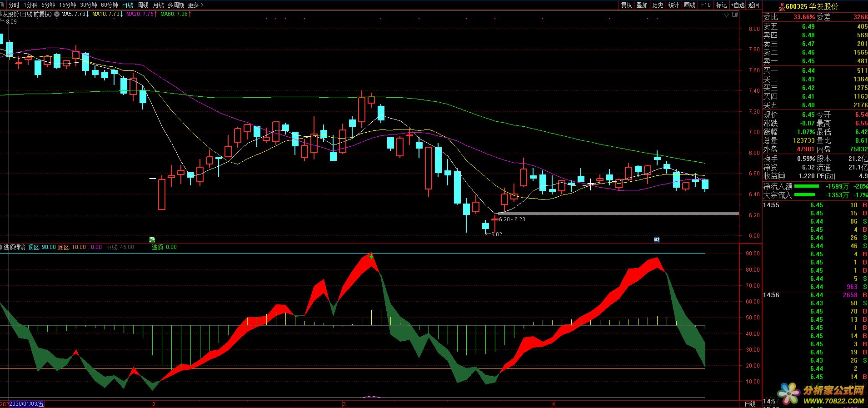Click the 跌 marker on the price chart
Image resolution: width=868 pixels, height=408 pixels.
tap(152, 239)
